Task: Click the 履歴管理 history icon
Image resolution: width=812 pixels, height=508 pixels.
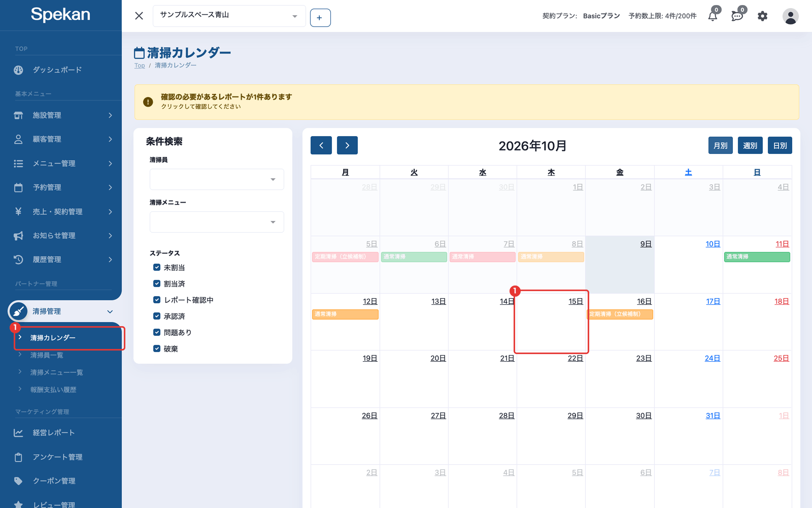Action: pos(18,260)
